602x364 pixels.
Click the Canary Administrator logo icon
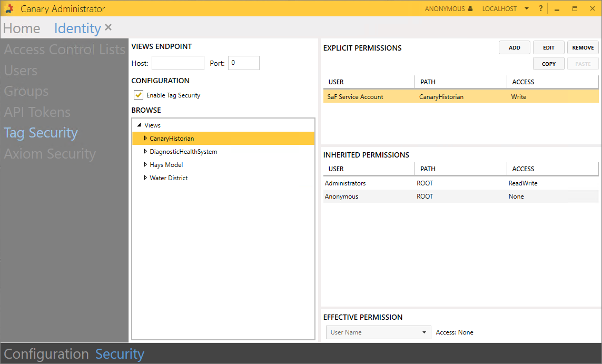point(9,8)
